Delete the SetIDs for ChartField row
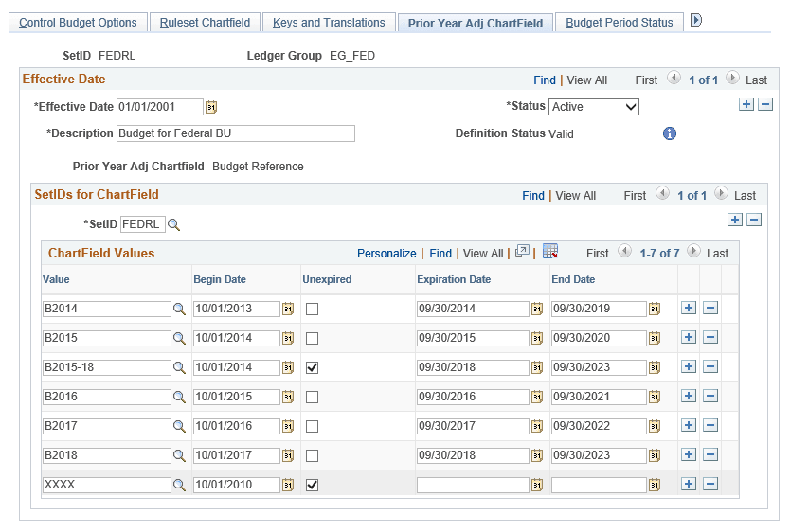 (754, 220)
